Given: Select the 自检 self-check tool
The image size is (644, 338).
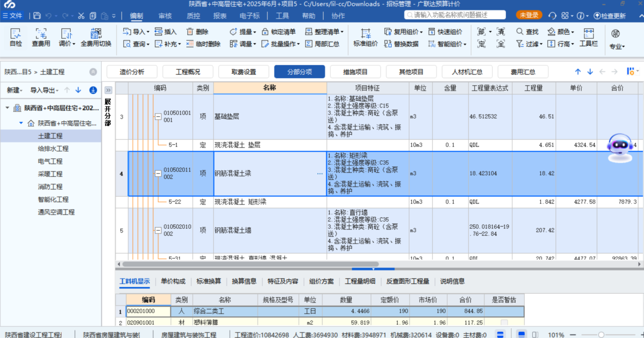Looking at the screenshot, I should [15, 37].
